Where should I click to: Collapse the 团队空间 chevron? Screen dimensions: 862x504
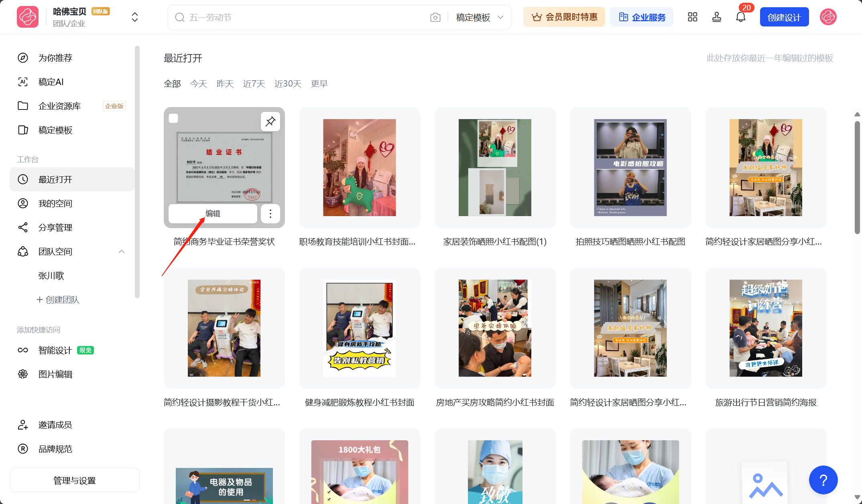coord(122,251)
